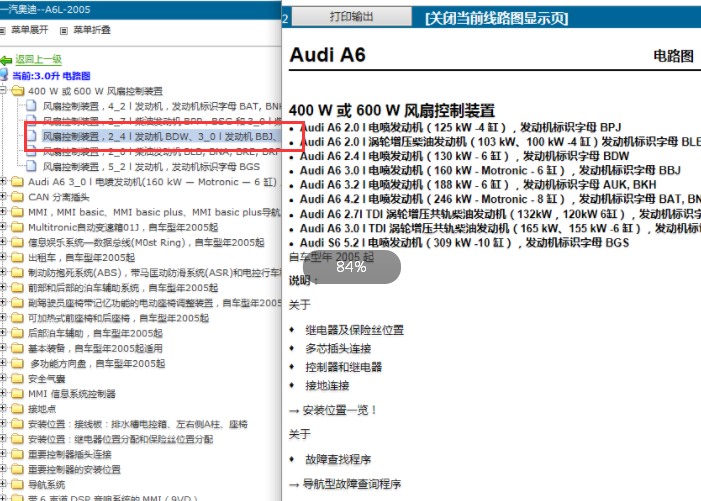The width and height of the screenshot is (701, 501).
Task: Open 重要控制器插头连接 tree entry
Action: click(70, 455)
